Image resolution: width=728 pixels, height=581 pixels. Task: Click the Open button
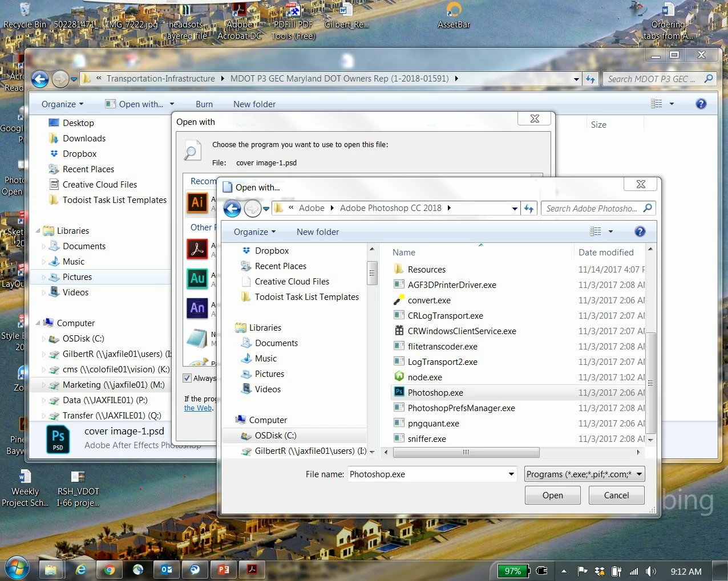tap(552, 495)
